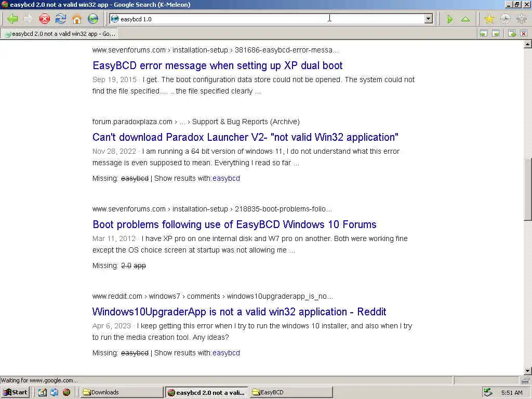Open a new tab with the tab bar icon
532x399 pixels.
coord(512,33)
